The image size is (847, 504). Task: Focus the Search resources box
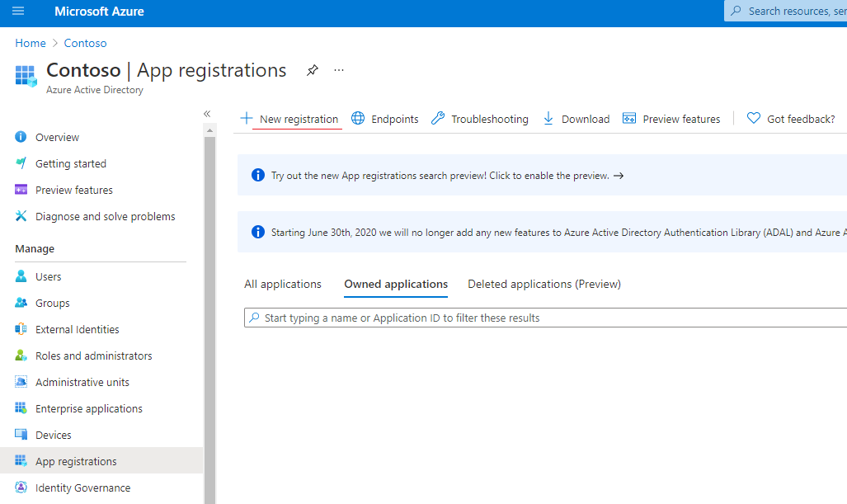click(785, 11)
